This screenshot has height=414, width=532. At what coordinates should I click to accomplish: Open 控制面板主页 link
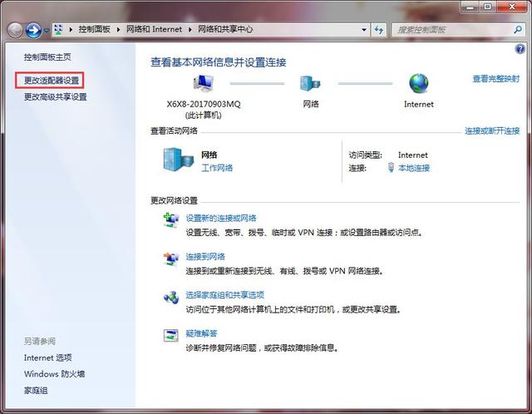pyautogui.click(x=47, y=57)
